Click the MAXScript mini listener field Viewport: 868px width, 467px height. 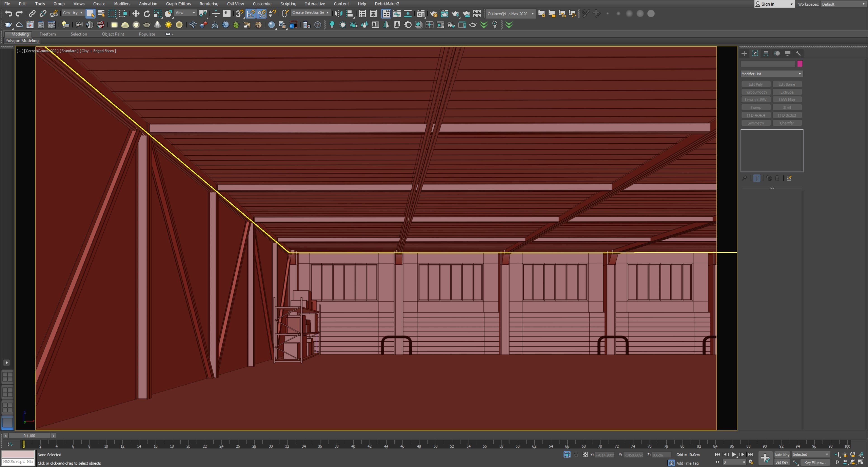[18, 462]
